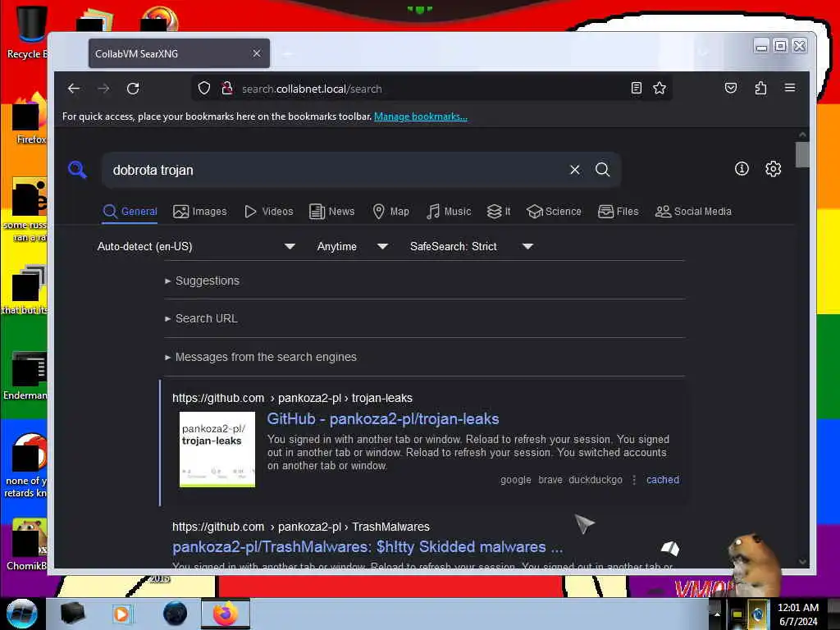Switch to the Social Media category
Screen dimensions: 840x630
tap(693, 212)
